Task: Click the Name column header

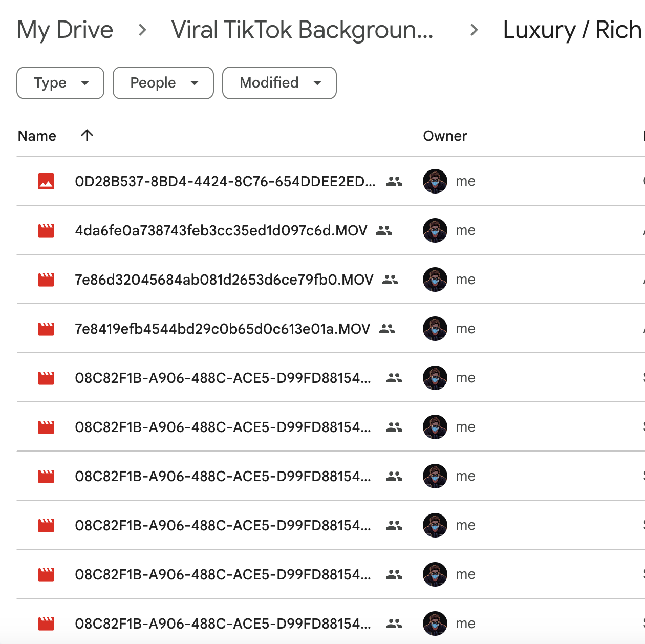Action: [36, 136]
